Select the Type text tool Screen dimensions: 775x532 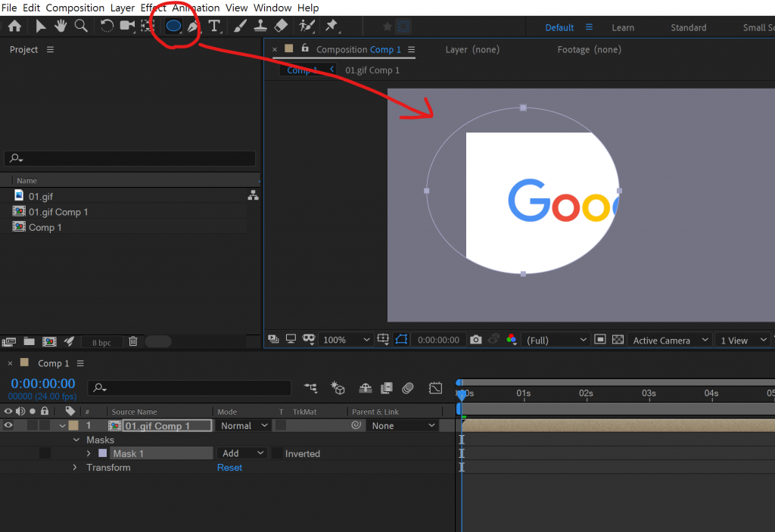click(x=214, y=26)
